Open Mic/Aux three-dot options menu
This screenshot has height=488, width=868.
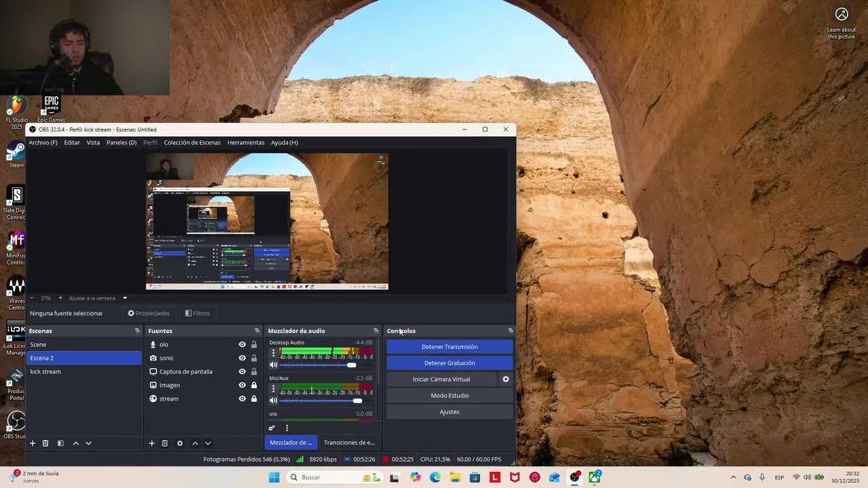click(273, 389)
